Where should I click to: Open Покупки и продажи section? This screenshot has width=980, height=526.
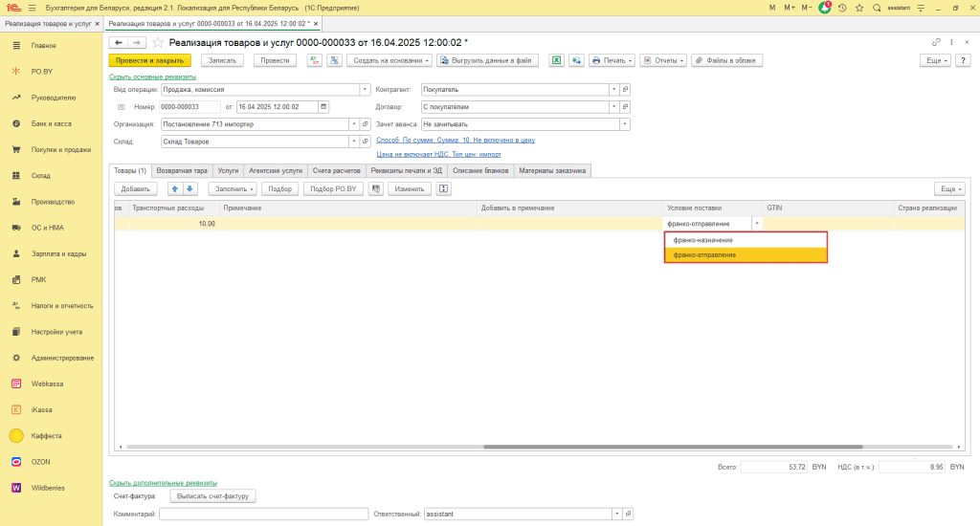[x=61, y=150]
